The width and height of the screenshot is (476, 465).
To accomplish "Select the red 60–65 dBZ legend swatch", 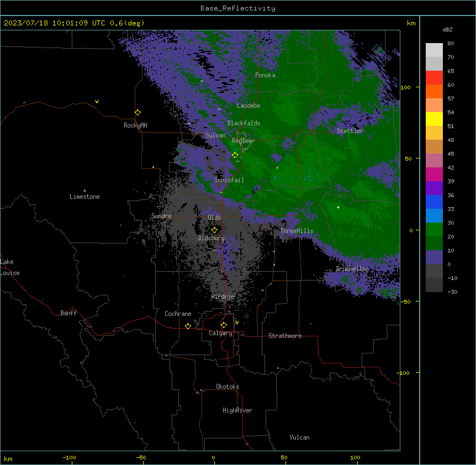I will (434, 78).
